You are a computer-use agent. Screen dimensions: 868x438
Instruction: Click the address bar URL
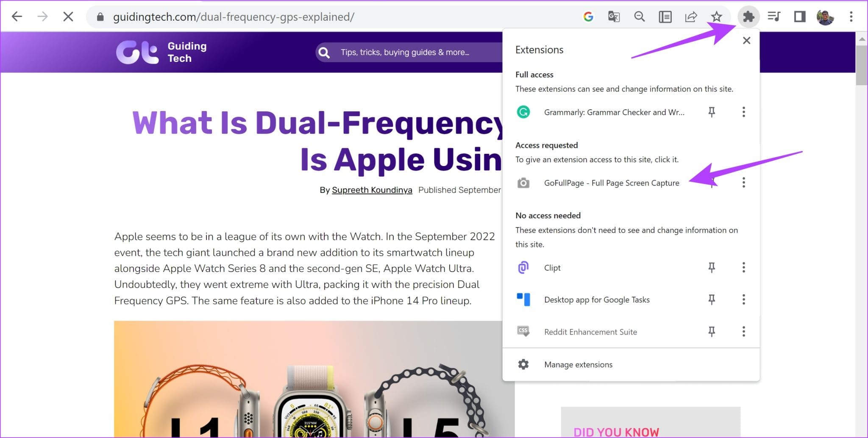[x=234, y=17]
